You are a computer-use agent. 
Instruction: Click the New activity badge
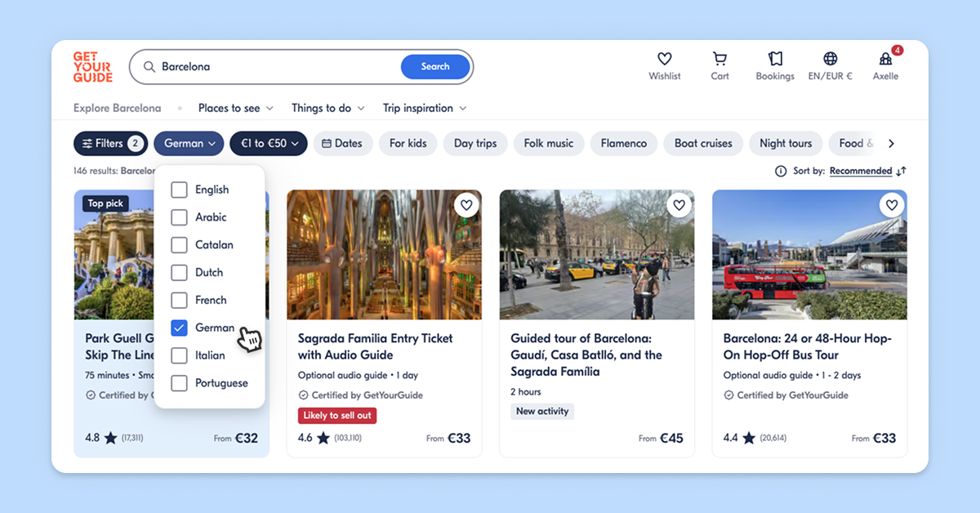[x=542, y=411]
